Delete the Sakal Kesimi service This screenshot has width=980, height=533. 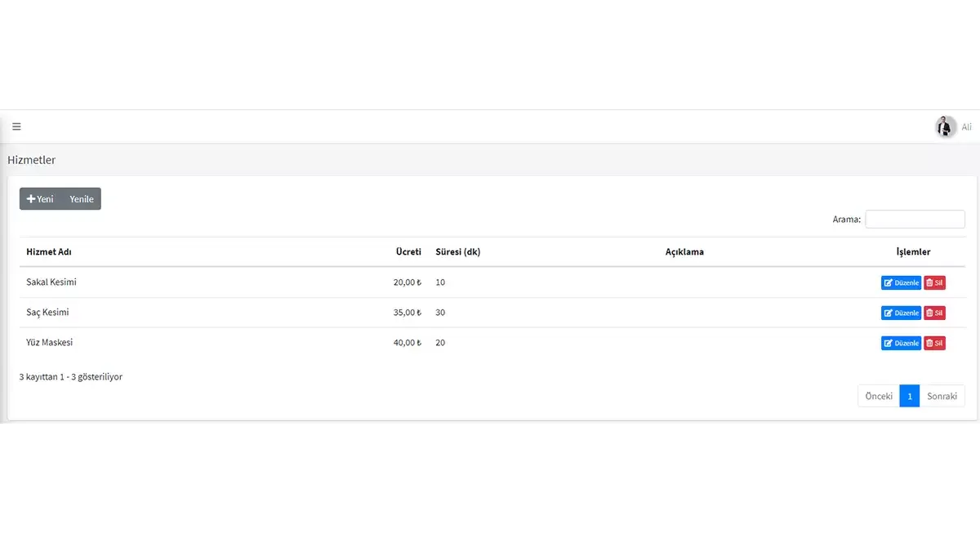934,283
